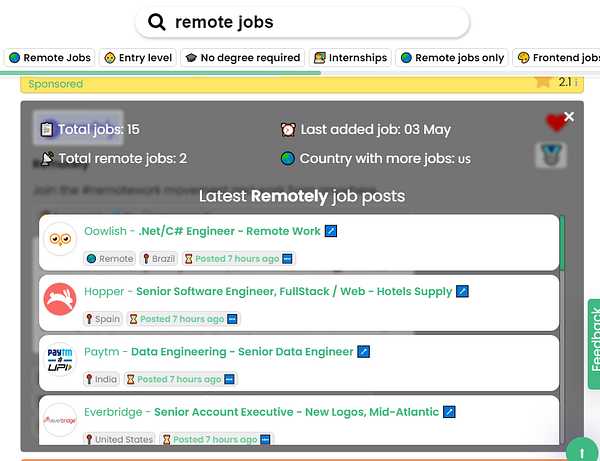Screen dimensions: 600x461
Task: Click the red heart favorite icon
Action: tap(556, 122)
